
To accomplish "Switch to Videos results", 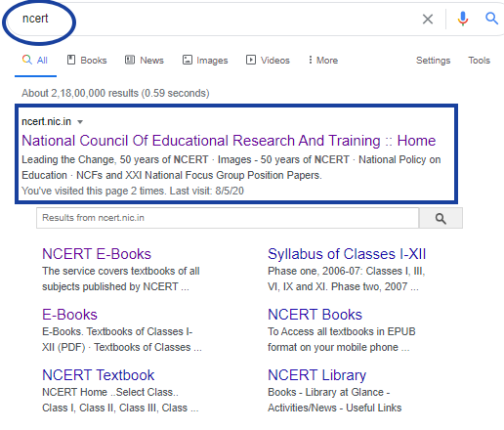I will 268,61.
